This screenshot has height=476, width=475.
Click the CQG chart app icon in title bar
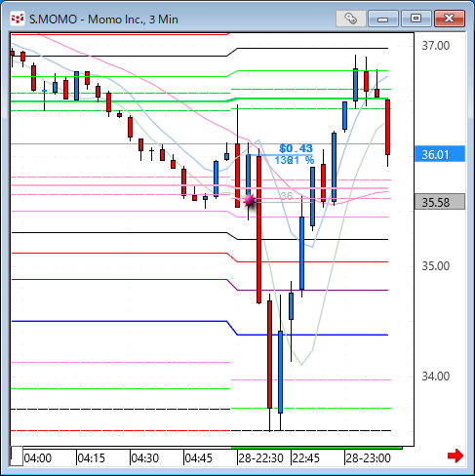[18, 19]
